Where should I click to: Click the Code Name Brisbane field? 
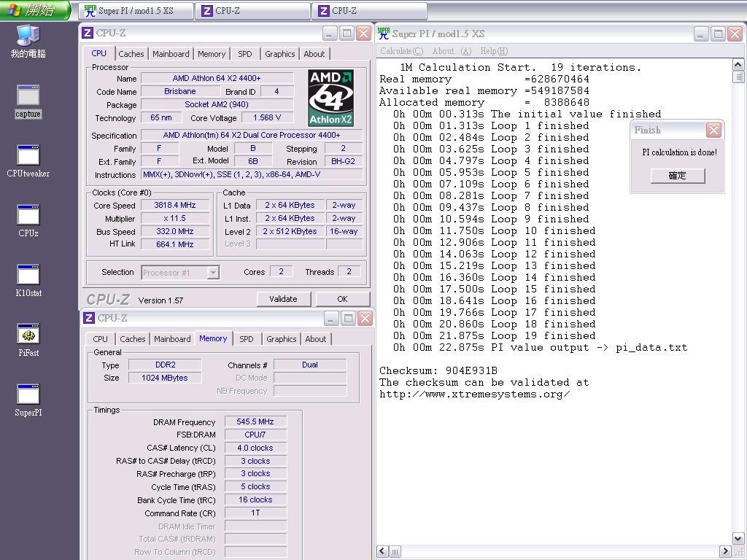coord(180,91)
